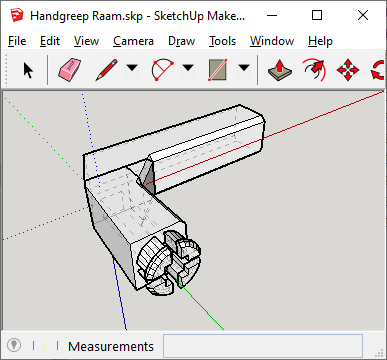Click the Measurements input box

click(x=263, y=346)
